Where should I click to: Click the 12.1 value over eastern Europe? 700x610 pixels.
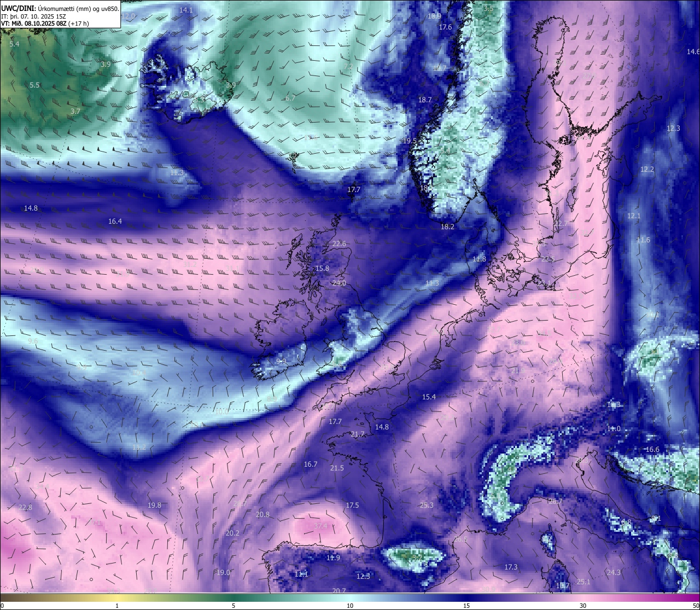click(633, 216)
